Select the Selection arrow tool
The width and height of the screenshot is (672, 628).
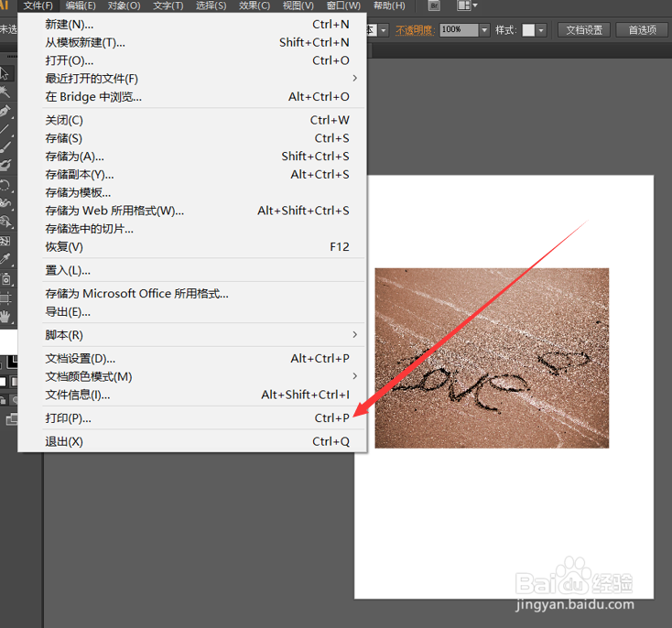click(5, 74)
